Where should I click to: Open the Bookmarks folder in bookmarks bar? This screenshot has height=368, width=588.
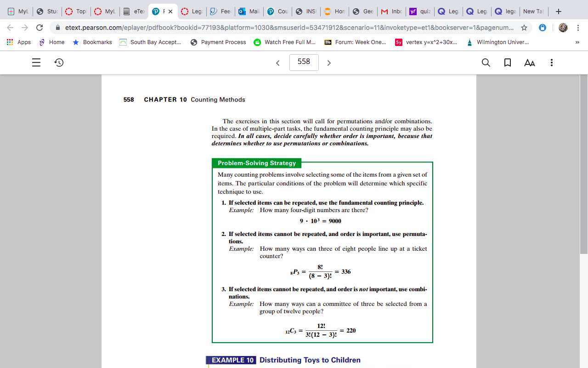click(92, 42)
